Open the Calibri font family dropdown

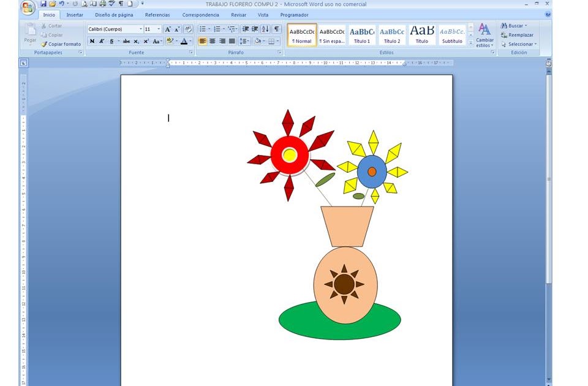point(140,29)
